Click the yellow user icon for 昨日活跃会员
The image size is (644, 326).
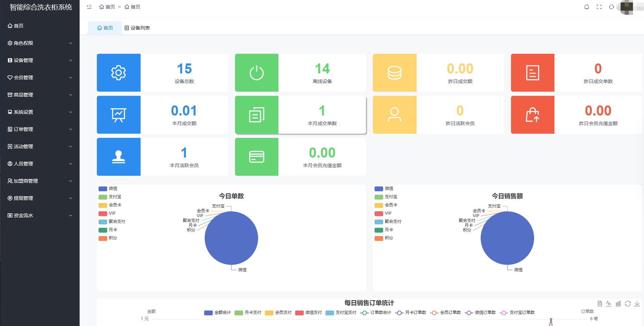point(395,115)
